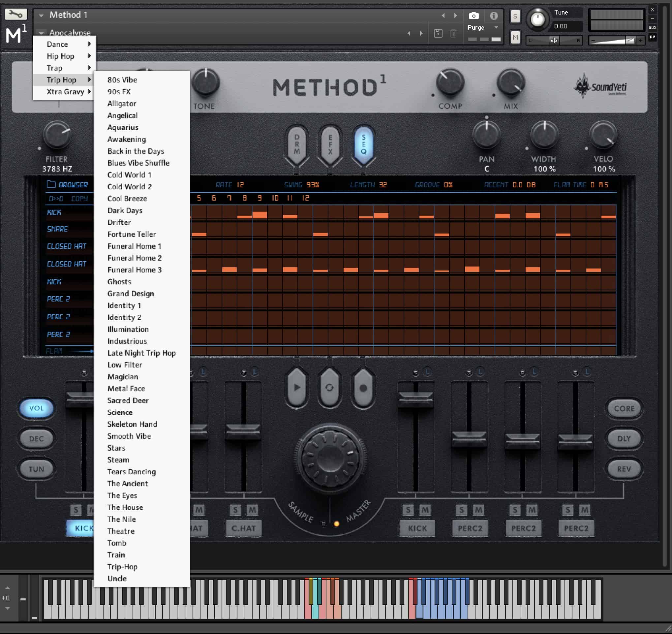
Task: Open the wrench instrument options icon
Action: pyautogui.click(x=16, y=14)
